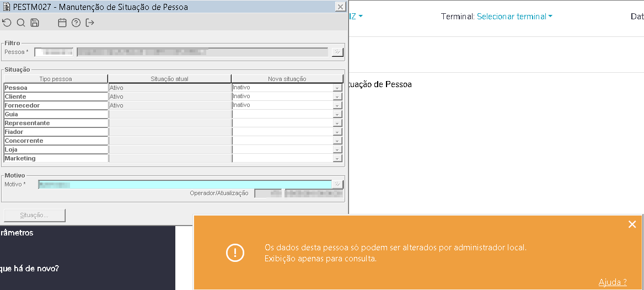
Task: Open Nova situação dropdown for Guia
Action: [x=337, y=114]
